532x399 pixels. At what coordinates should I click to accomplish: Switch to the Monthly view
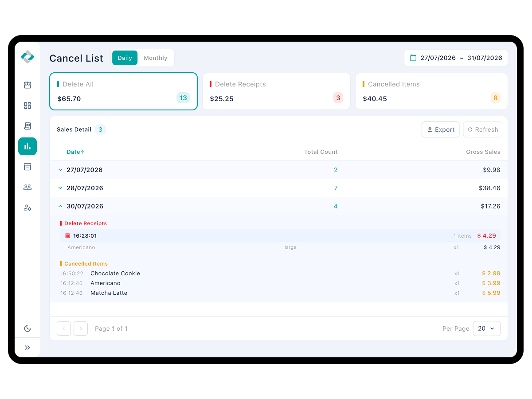click(x=156, y=58)
